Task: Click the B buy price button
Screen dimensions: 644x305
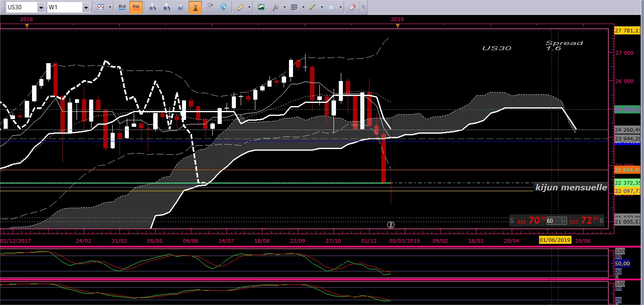Action: pyautogui.click(x=586, y=220)
